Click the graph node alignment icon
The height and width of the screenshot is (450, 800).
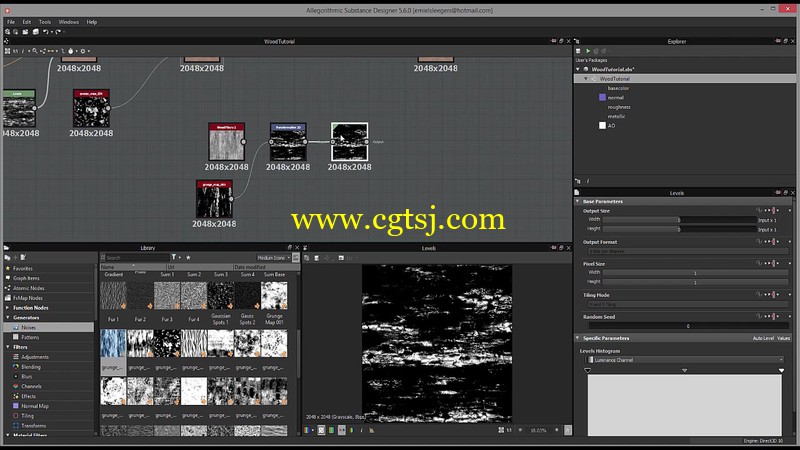pos(43,51)
